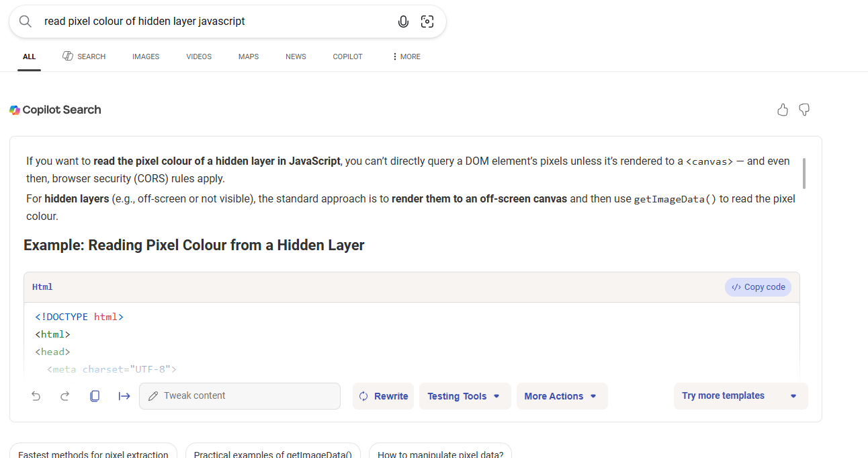Viewport: 868px width, 458px height.
Task: Switch to the Images tab
Action: (146, 56)
